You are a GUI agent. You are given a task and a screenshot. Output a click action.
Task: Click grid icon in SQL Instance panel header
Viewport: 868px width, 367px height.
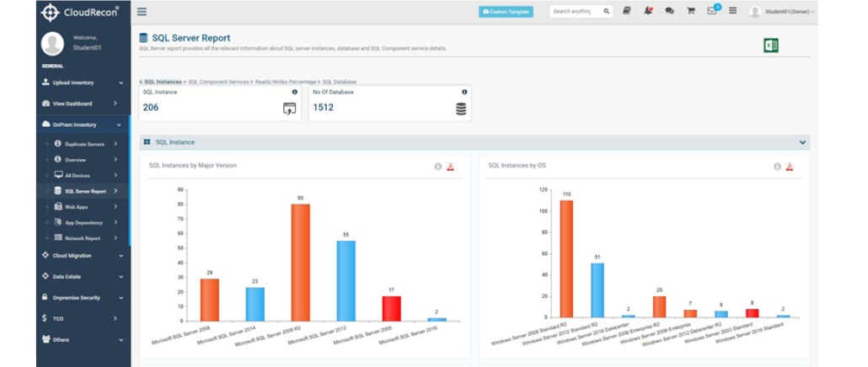tap(147, 142)
